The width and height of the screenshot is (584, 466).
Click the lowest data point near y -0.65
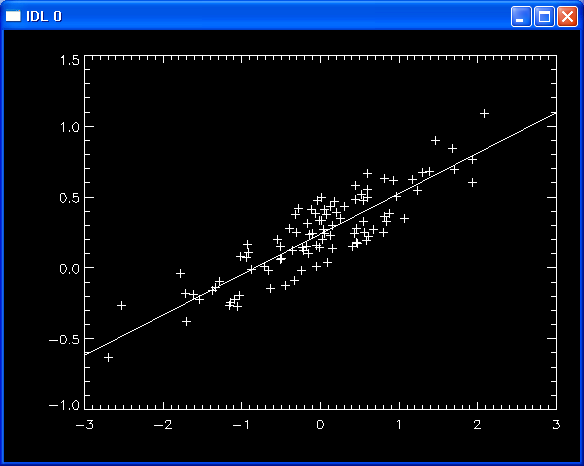coord(108,358)
